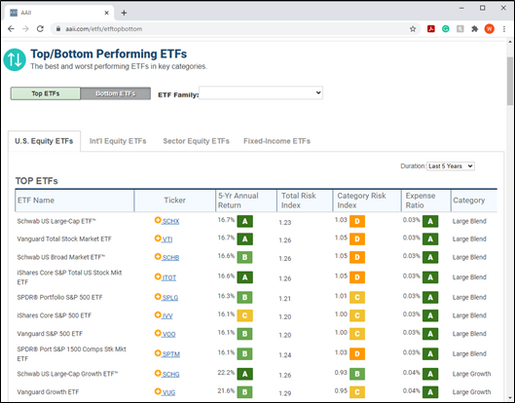The image size is (515, 403).
Task: Click the Top/Bottom arrows logo icon
Action: [x=15, y=60]
